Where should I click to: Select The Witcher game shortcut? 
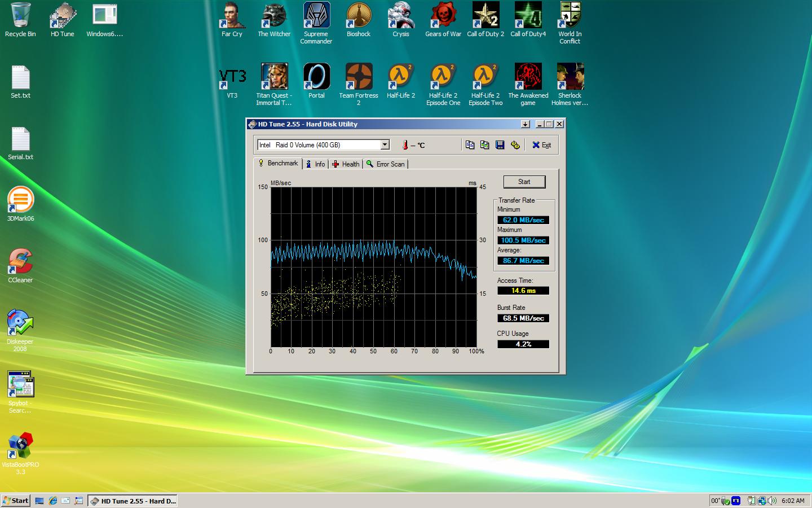[274, 20]
